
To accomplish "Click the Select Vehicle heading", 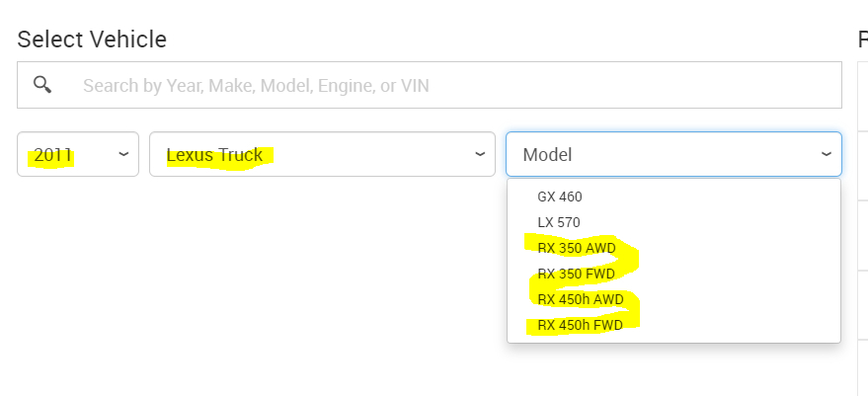I will tap(92, 40).
